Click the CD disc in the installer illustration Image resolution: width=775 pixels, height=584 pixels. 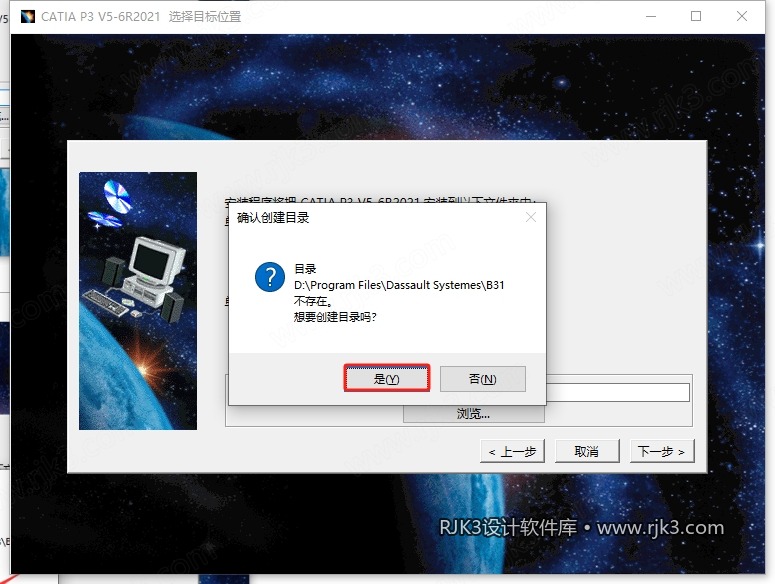117,195
